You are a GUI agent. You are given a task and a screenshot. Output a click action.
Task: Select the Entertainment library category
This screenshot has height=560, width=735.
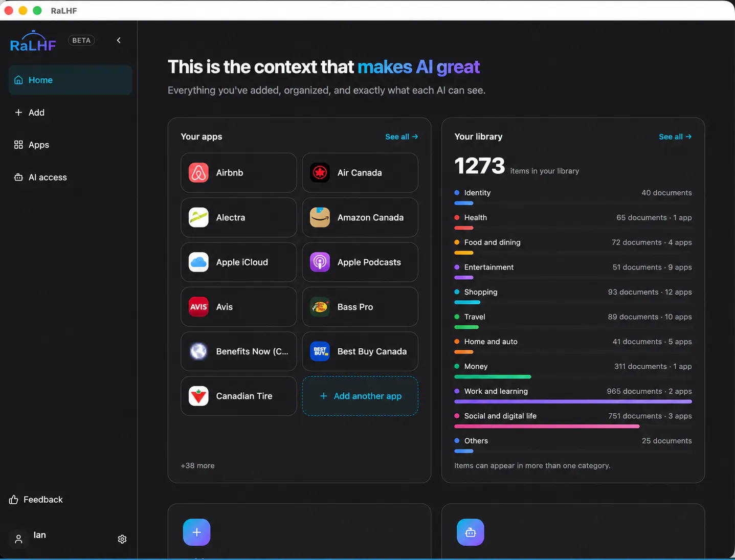573,271
